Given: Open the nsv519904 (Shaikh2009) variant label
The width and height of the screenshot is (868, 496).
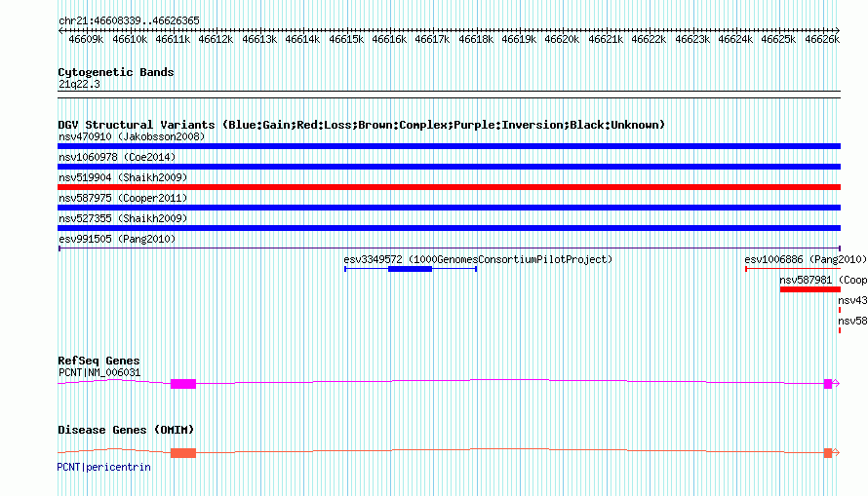Looking at the screenshot, I should coord(123,177).
